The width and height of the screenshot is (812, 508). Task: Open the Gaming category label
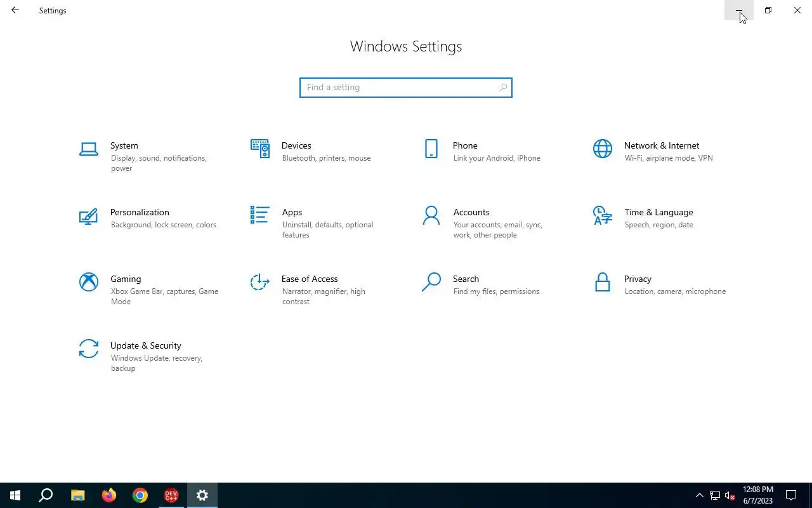(x=126, y=279)
